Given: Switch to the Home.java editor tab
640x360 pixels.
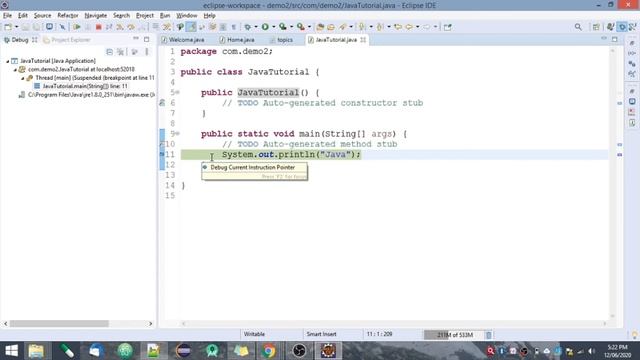Looking at the screenshot, I should click(237, 40).
